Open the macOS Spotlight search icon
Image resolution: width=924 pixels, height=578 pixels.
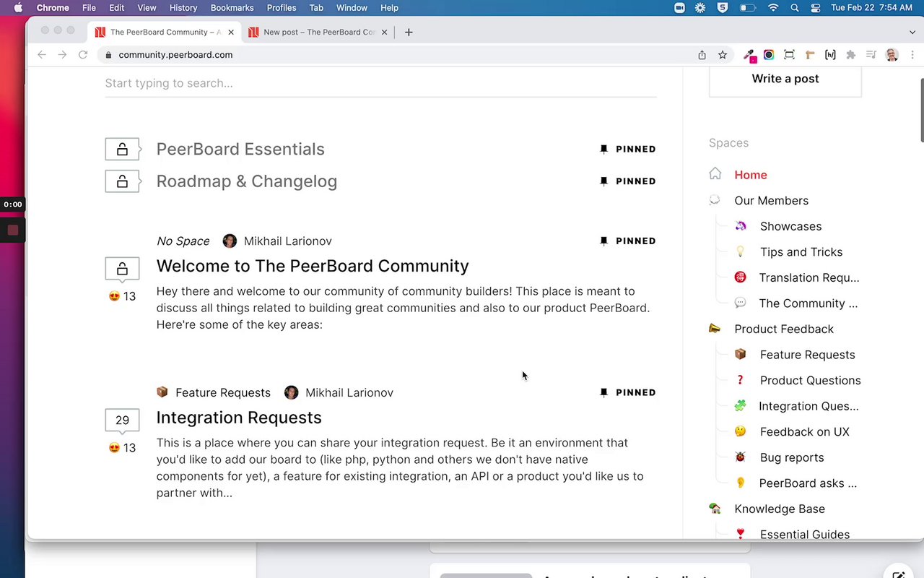[795, 8]
